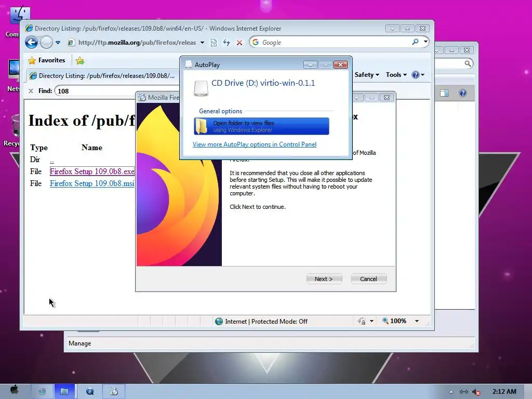Click the security lock icon in status bar
The image size is (532, 399).
tap(362, 321)
